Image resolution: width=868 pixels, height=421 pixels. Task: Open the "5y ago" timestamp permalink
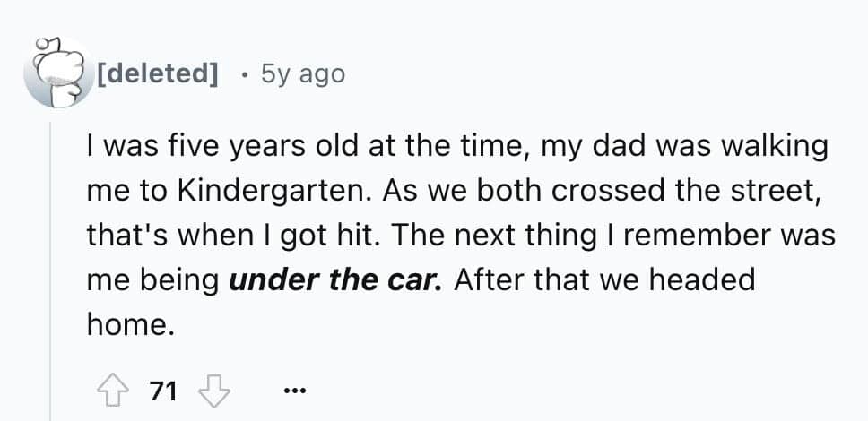302,73
